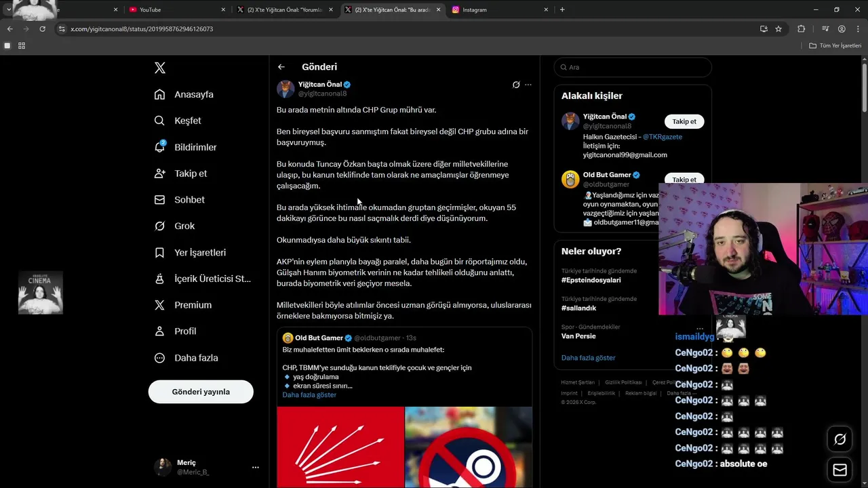This screenshot has height=488, width=868.
Task: Click the Ara search field
Action: 633,67
